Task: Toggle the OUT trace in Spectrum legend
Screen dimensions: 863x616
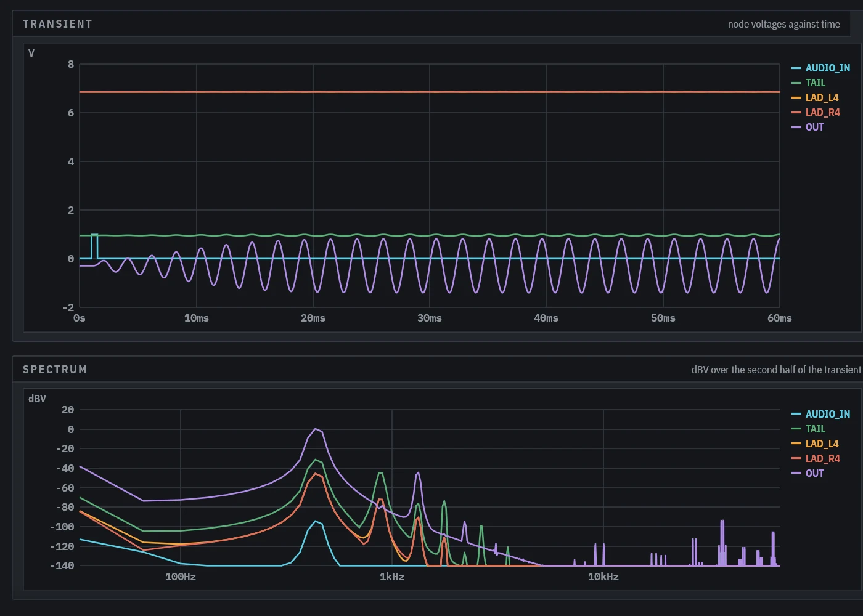Action: [808, 473]
